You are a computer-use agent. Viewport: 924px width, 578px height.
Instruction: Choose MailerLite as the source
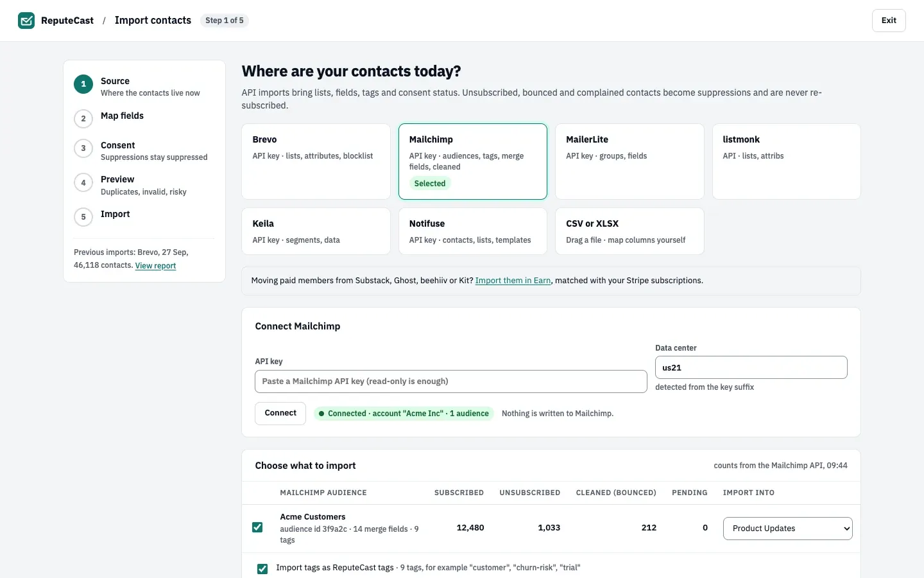point(629,161)
